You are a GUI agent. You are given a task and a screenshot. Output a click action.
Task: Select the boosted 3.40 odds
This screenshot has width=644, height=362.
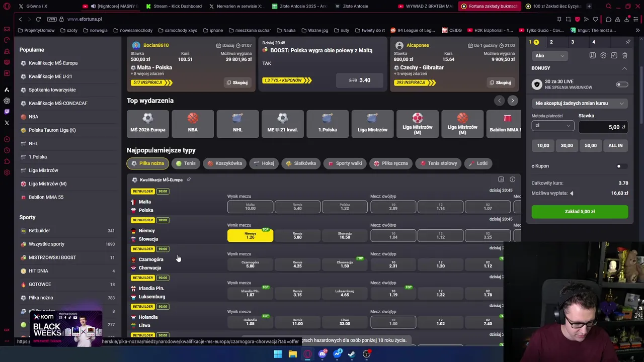pyautogui.click(x=360, y=80)
